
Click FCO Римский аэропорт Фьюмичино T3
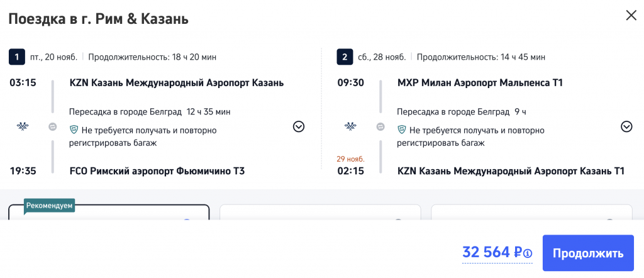click(157, 171)
